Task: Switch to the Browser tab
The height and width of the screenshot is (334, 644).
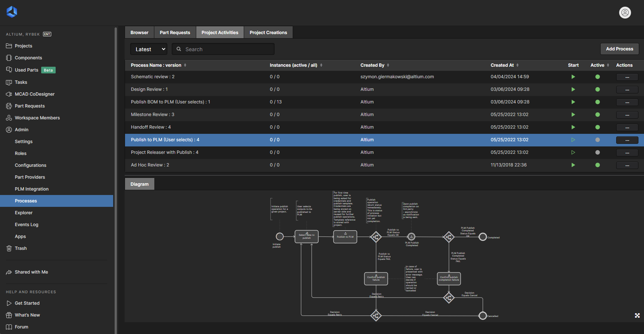Action: [x=139, y=32]
